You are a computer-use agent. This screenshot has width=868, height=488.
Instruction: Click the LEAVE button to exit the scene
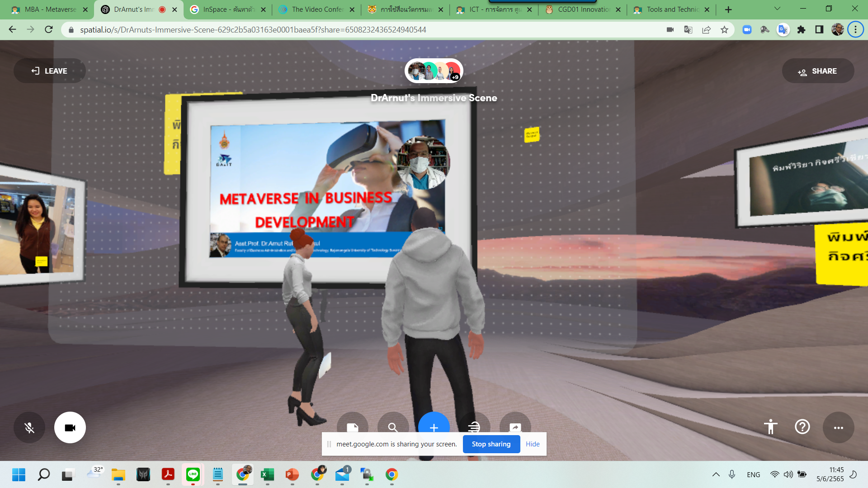(x=50, y=70)
